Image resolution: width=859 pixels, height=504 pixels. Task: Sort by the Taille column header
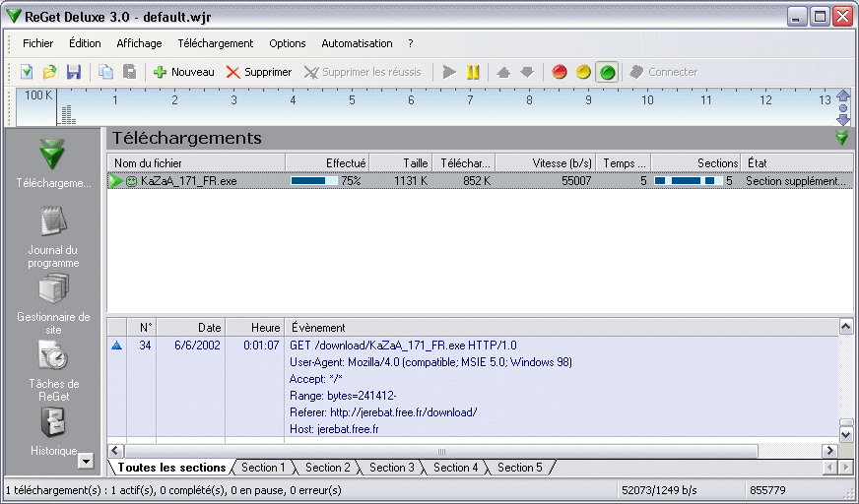click(x=401, y=163)
